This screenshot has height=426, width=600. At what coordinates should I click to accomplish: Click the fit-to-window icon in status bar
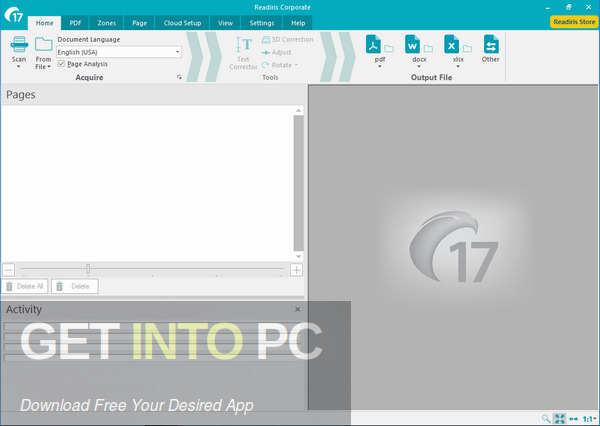click(560, 418)
